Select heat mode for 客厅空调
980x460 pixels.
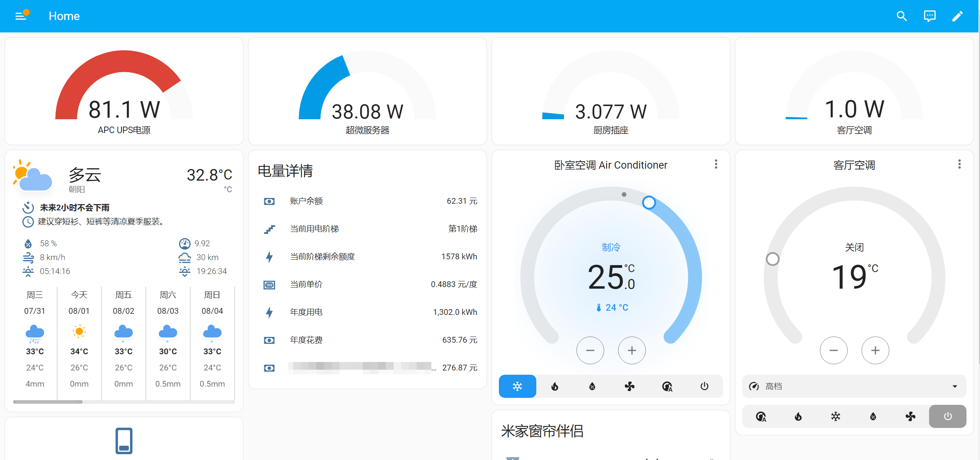coord(798,416)
